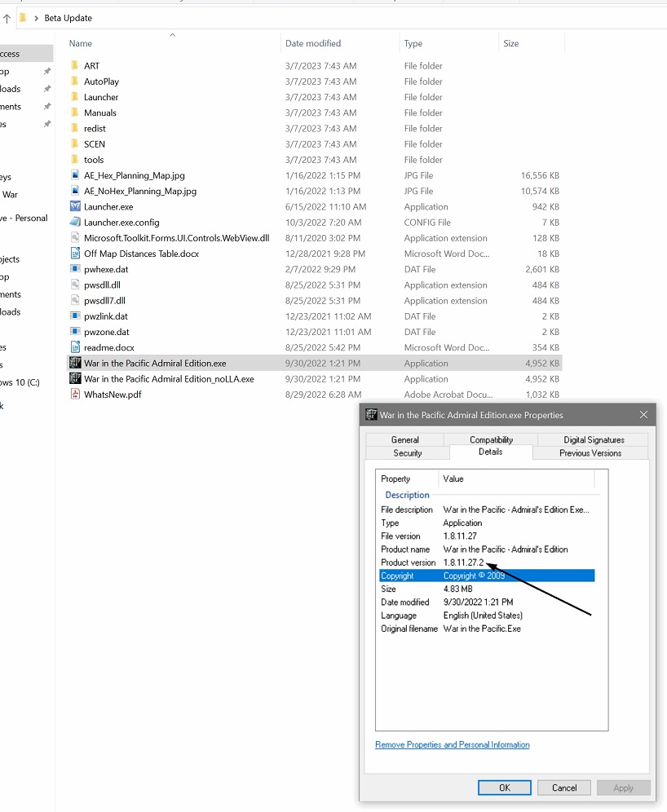This screenshot has height=812, width=667.
Task: Select the Copyright property row
Action: tap(487, 576)
